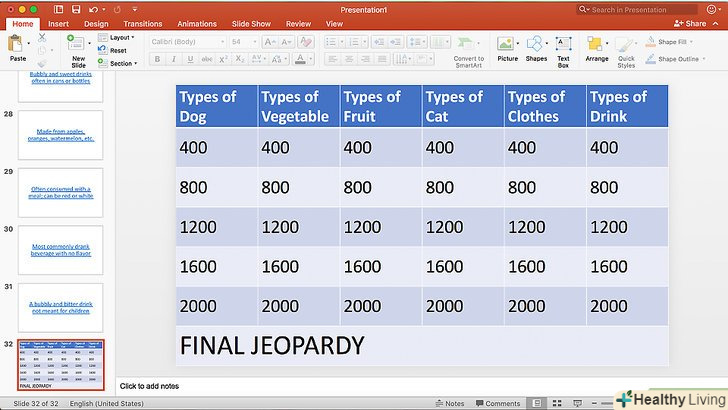Undo the last action
Image resolution: width=728 pixels, height=410 pixels.
(93, 9)
